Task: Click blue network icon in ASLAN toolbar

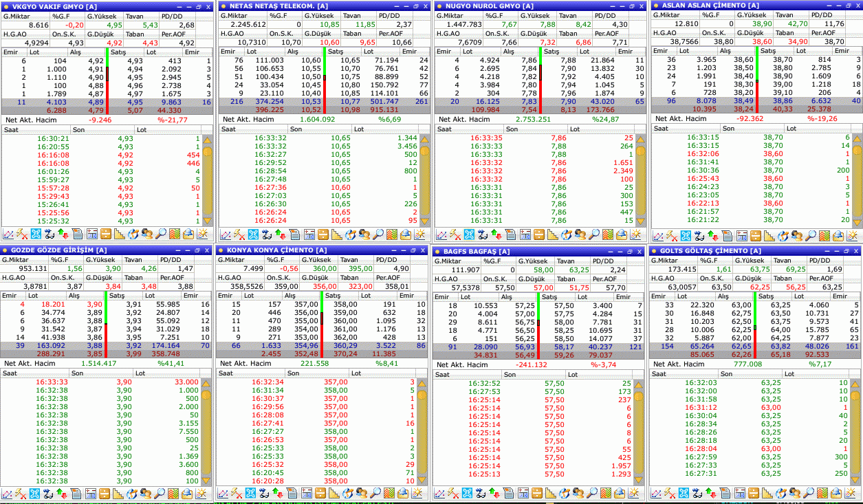Action: 685,234
